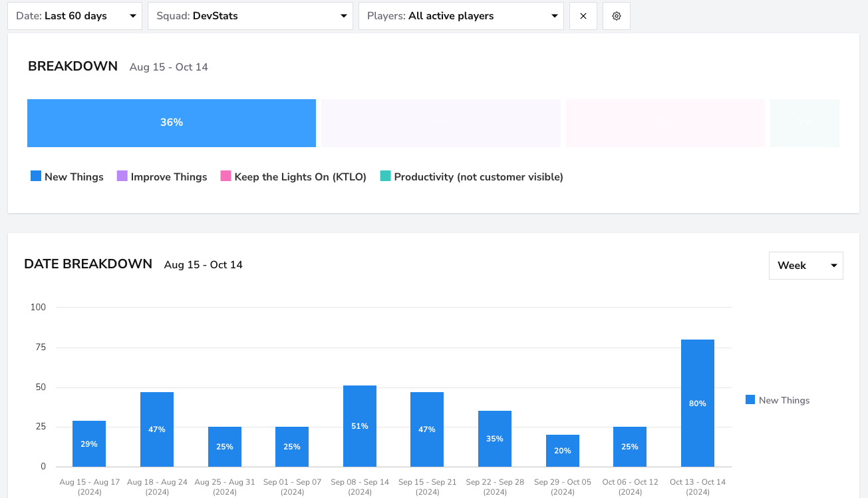Open filter settings gear icon

tap(617, 16)
